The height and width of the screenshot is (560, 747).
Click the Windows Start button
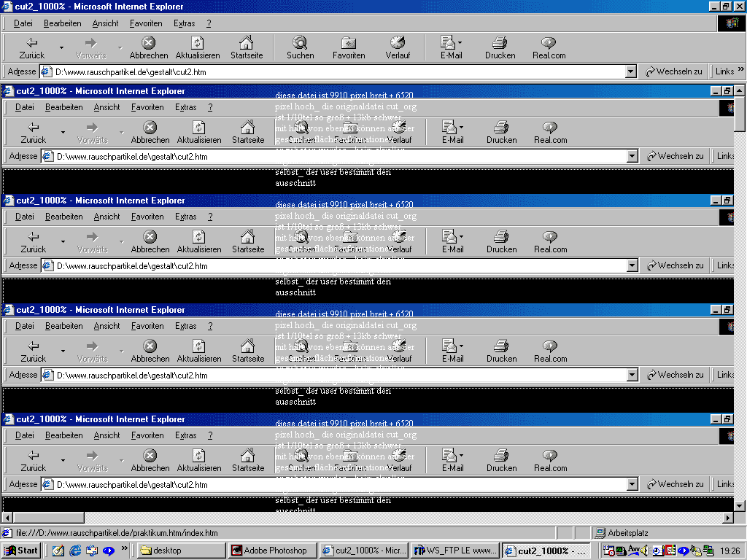(x=21, y=551)
